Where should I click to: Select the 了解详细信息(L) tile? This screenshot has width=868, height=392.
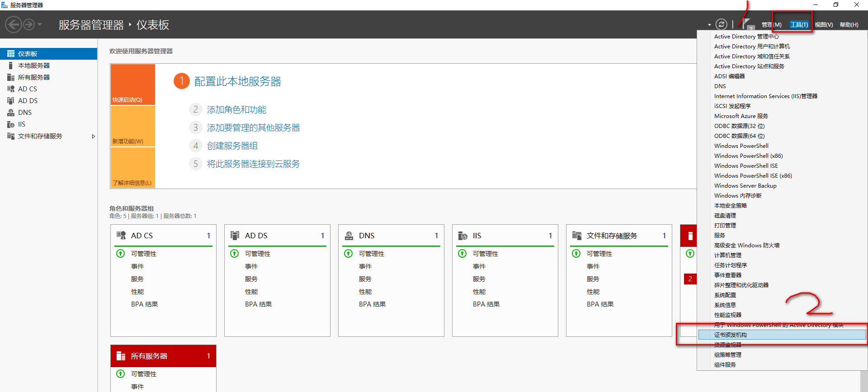coord(133,168)
